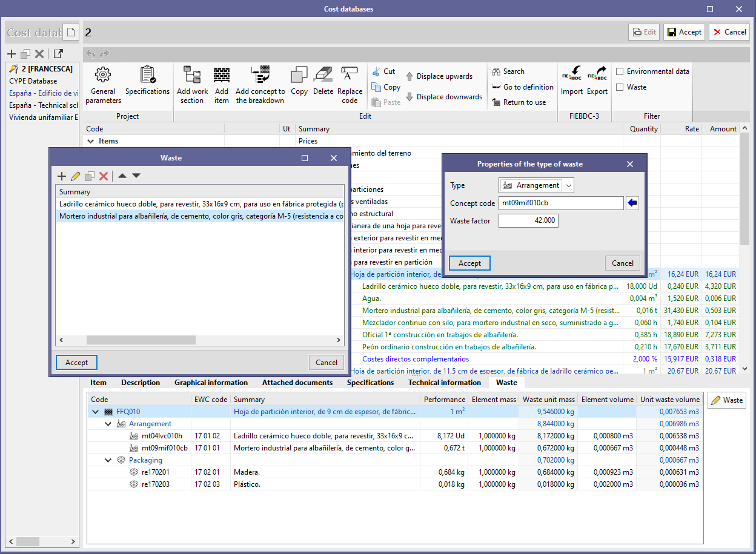This screenshot has height=554, width=756.
Task: Export to FIEBDC-3 format
Action: 597,81
